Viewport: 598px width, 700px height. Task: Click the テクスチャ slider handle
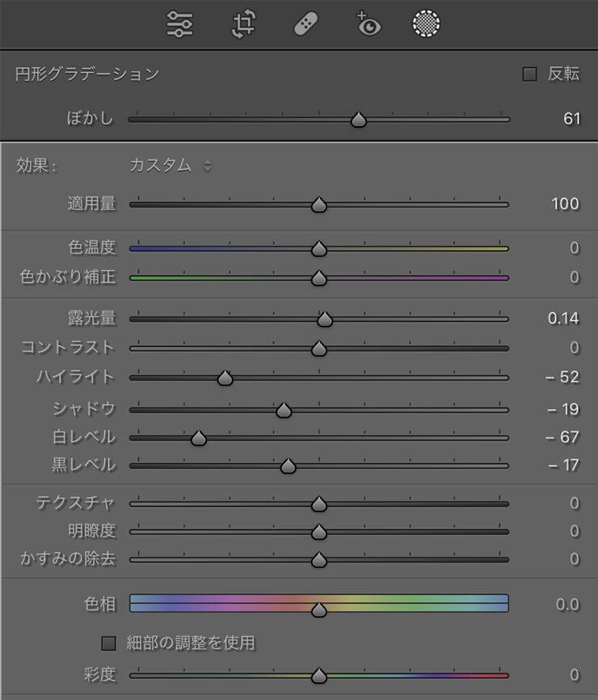click(319, 504)
